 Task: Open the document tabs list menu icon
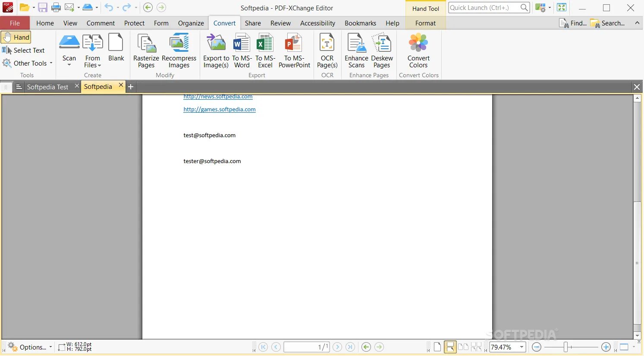(x=19, y=87)
